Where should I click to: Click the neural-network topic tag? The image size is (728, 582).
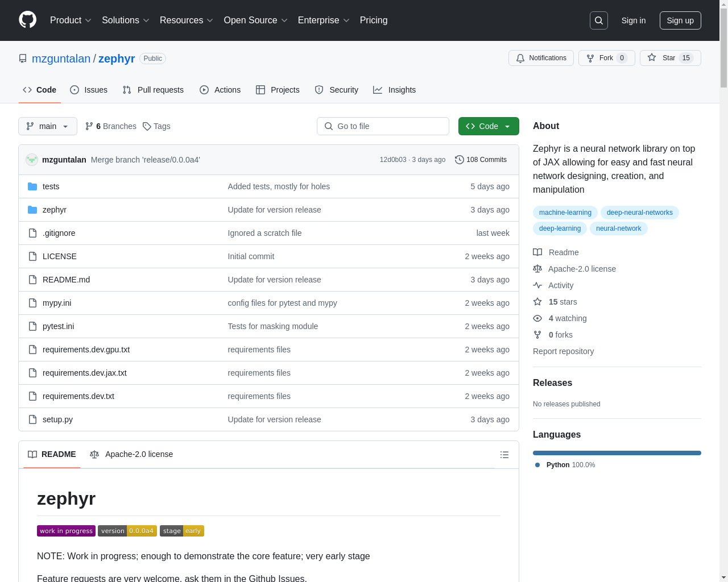[618, 228]
